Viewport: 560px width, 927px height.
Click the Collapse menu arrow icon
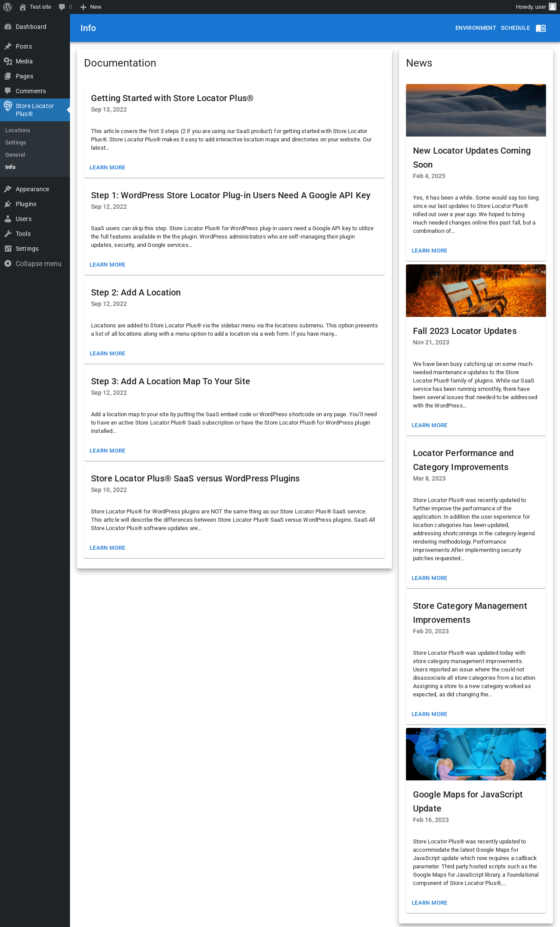click(8, 263)
